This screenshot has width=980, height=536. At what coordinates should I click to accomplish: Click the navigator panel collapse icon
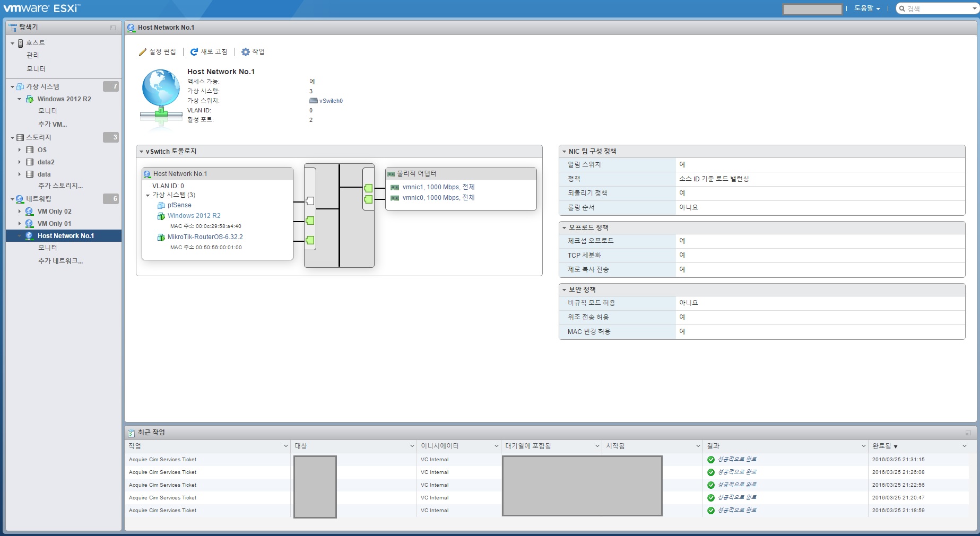click(x=113, y=28)
